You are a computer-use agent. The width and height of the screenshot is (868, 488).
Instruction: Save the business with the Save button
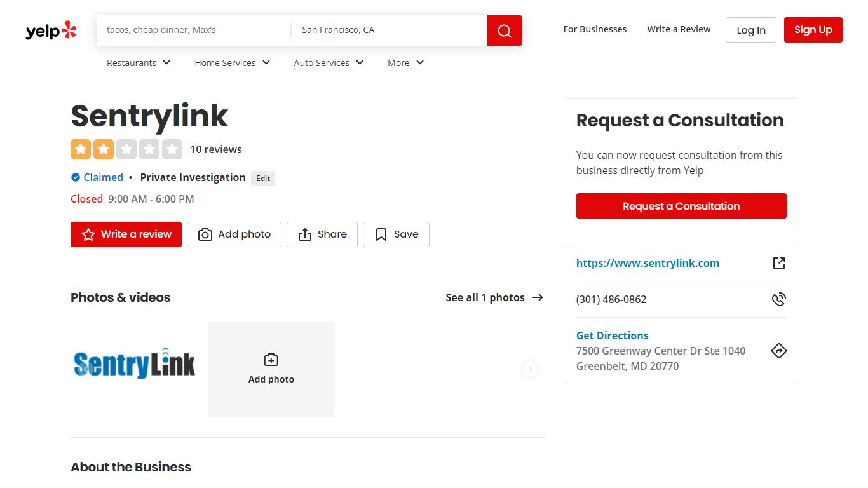coord(396,234)
